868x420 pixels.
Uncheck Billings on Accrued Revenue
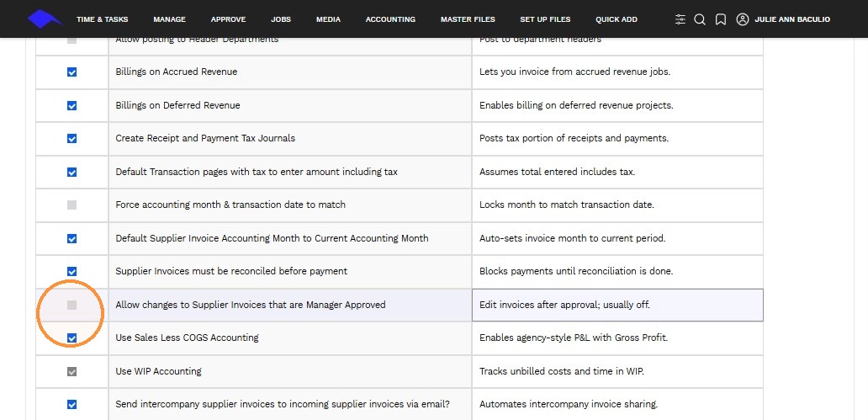(72, 72)
